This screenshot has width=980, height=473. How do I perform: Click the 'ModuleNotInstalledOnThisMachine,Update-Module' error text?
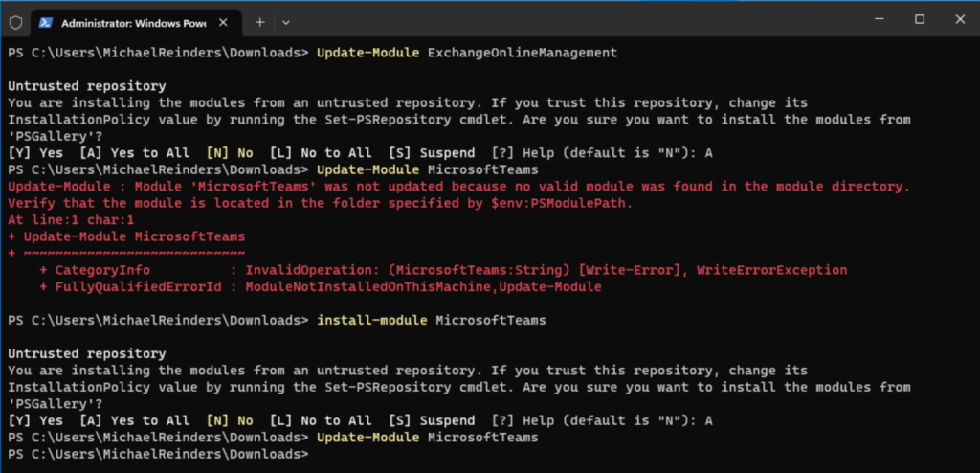(423, 286)
